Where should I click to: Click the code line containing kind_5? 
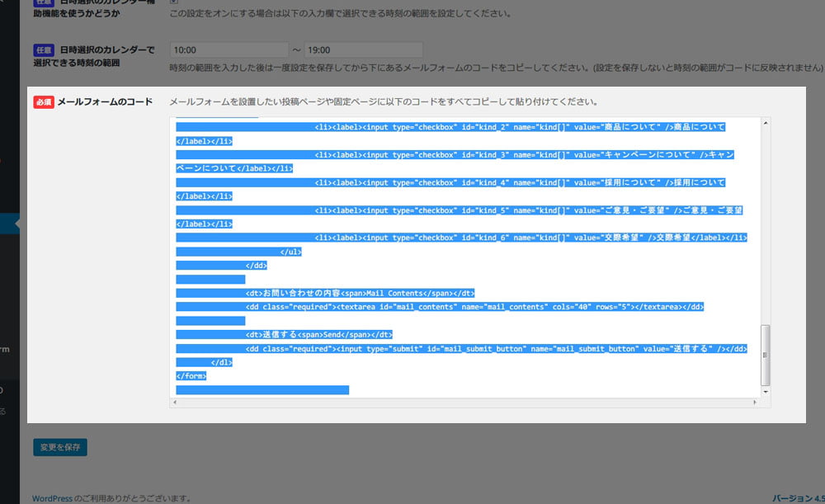pyautogui.click(x=460, y=210)
